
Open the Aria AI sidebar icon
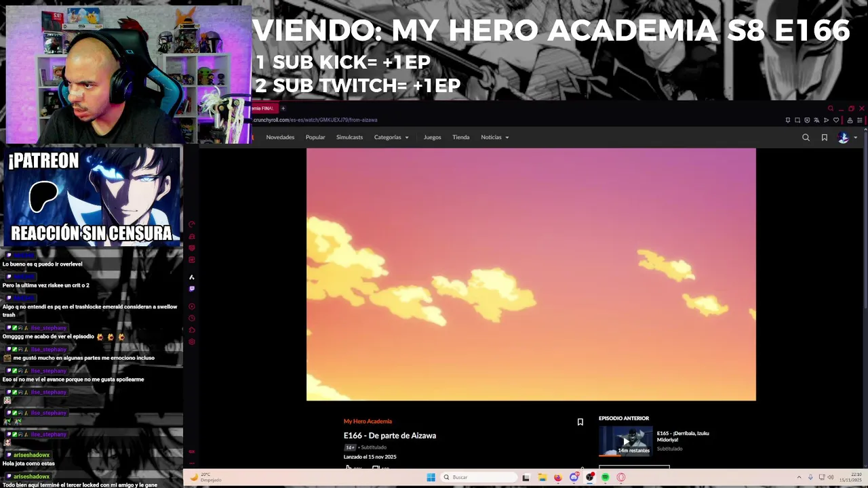pos(191,277)
